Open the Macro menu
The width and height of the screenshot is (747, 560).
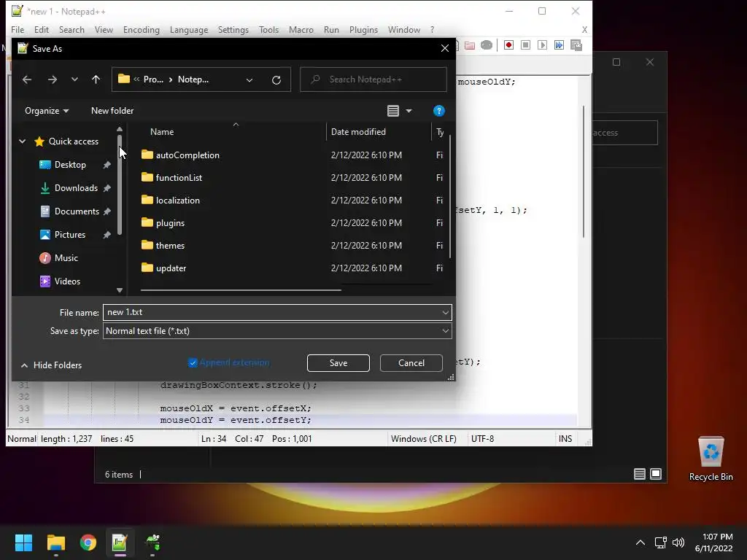(301, 29)
